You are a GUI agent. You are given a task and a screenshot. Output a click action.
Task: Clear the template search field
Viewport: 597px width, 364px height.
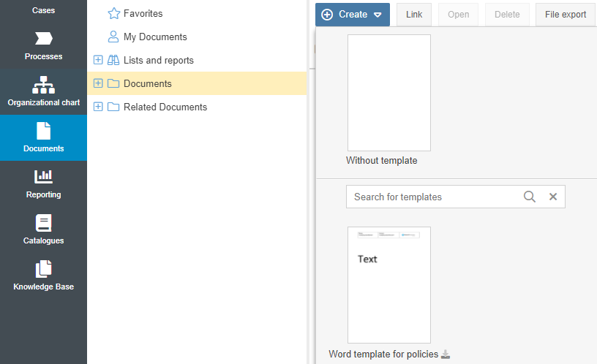click(x=553, y=197)
